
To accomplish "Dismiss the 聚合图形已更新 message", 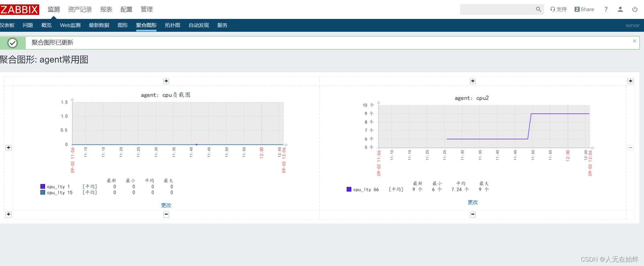I will [635, 41].
